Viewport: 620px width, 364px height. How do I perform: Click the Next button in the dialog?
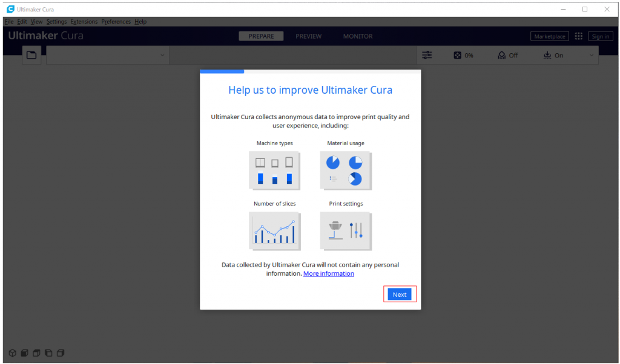[x=400, y=294]
